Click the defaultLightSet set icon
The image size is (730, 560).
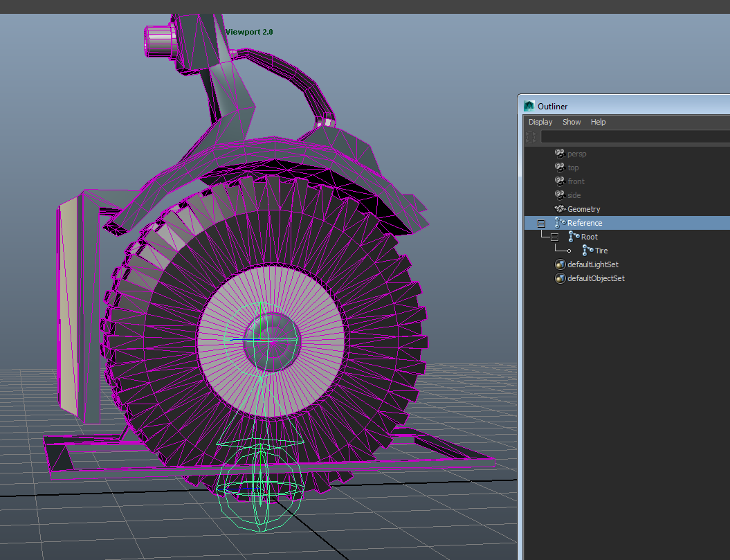560,264
